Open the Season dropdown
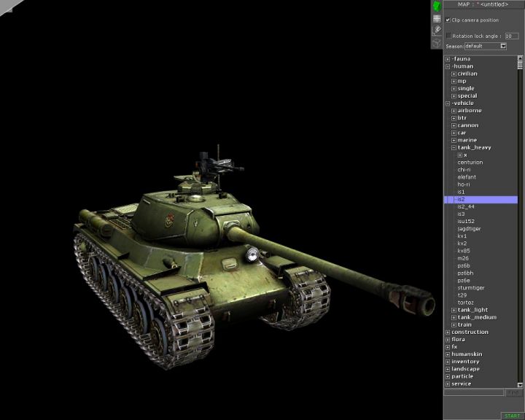The height and width of the screenshot is (420, 525). point(503,46)
